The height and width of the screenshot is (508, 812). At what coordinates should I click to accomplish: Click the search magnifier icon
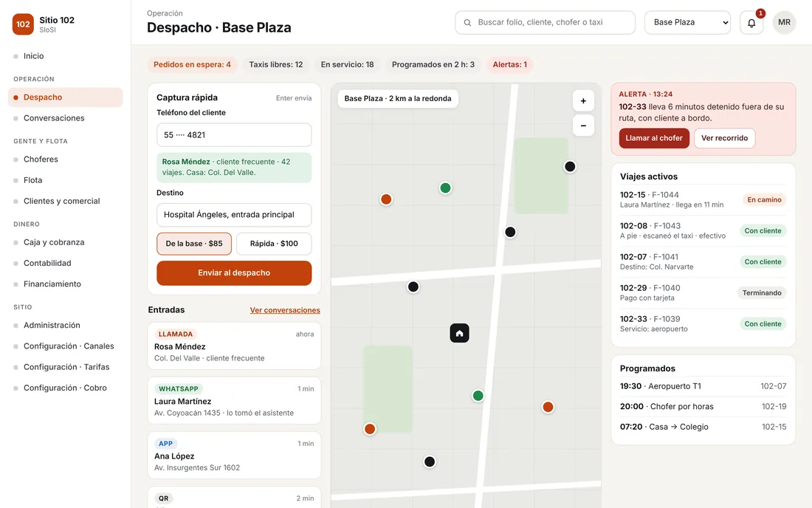467,23
